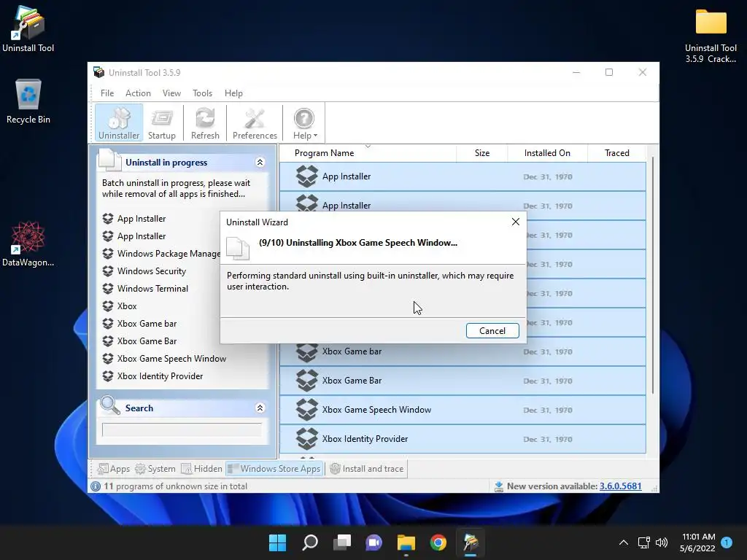Sort by Installed On column header
This screenshot has width=747, height=560.
click(547, 153)
